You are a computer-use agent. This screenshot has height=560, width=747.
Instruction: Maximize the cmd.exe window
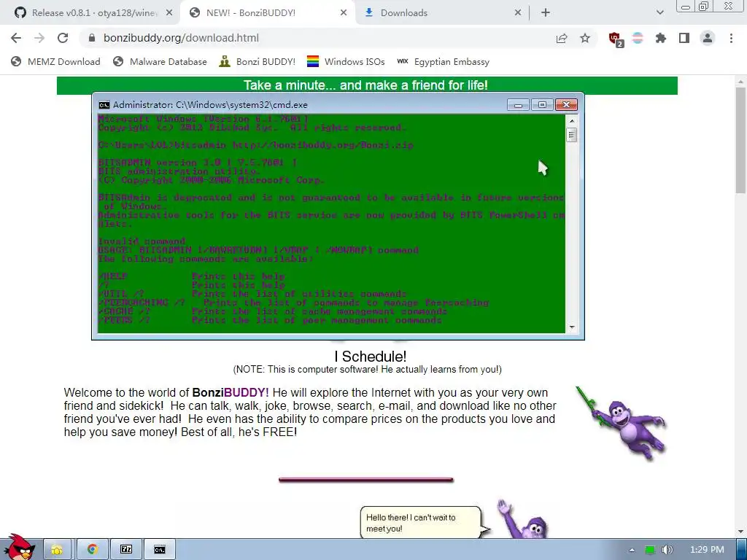coord(542,105)
